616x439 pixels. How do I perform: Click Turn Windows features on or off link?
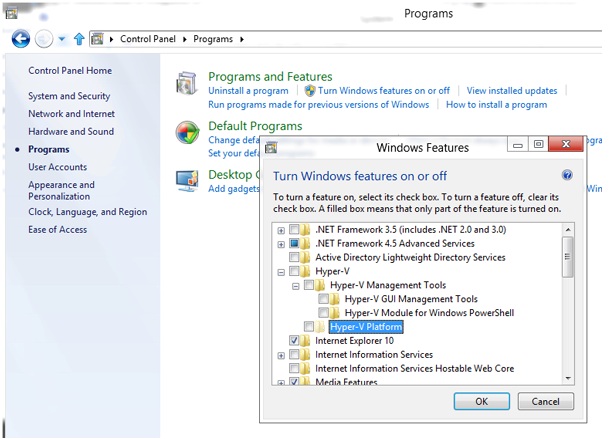[384, 91]
